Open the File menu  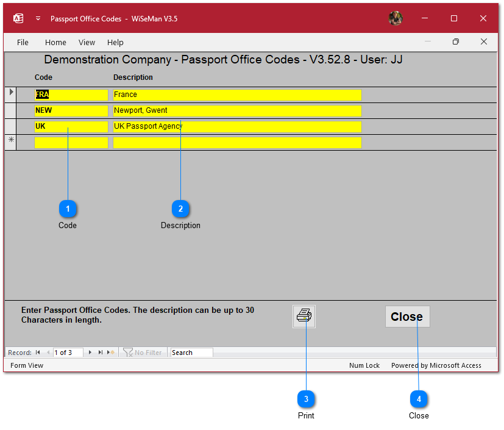click(23, 42)
